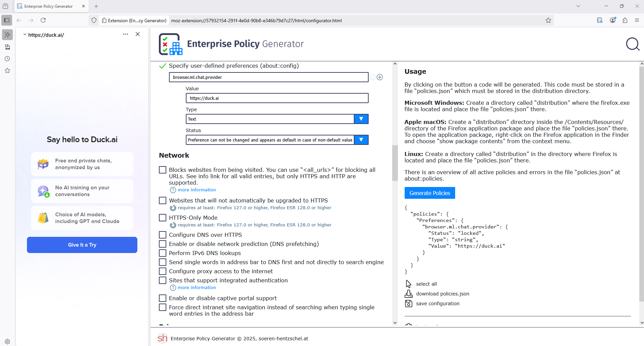
Task: Click the download policies.json icon
Action: click(408, 294)
